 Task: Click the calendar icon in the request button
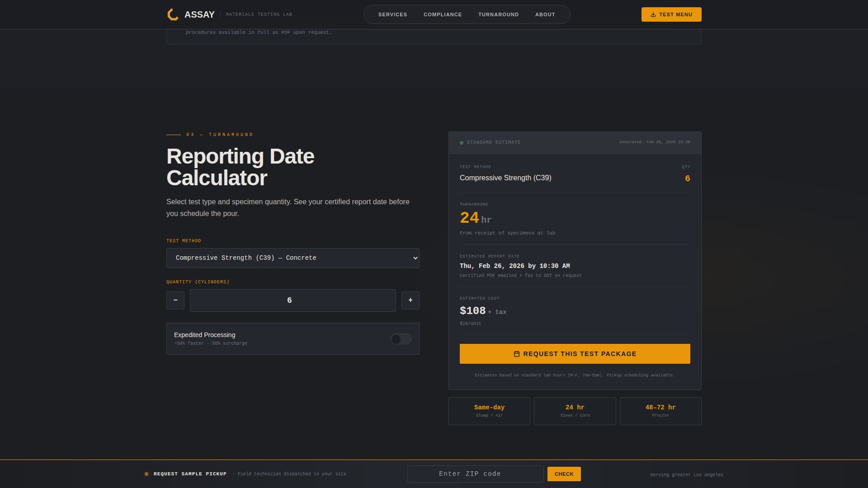(x=516, y=354)
